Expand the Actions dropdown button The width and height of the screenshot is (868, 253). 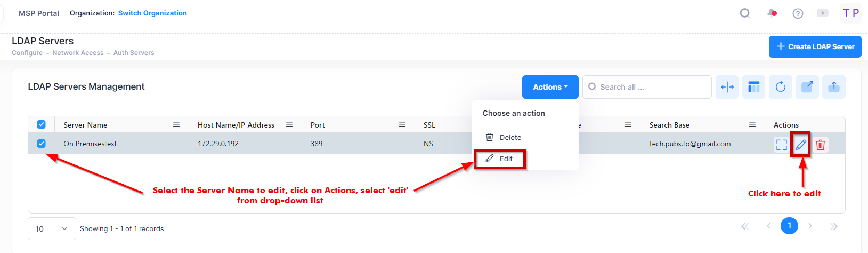click(x=550, y=87)
